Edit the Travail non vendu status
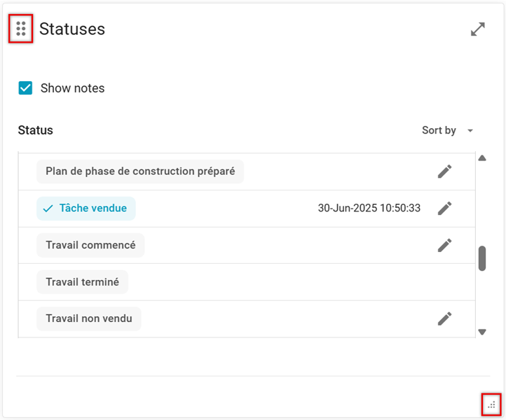The height and width of the screenshot is (420, 506). coord(444,318)
